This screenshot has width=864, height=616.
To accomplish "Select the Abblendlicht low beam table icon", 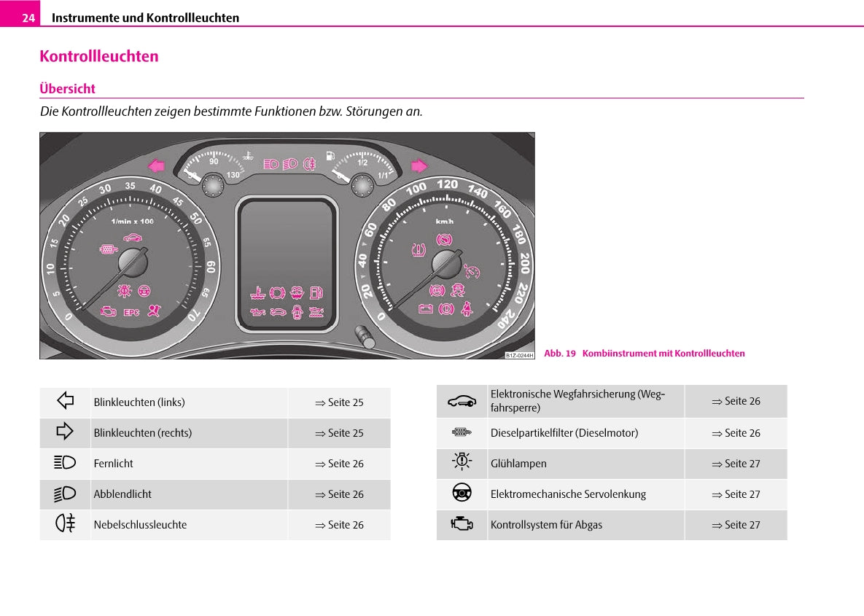I will pyautogui.click(x=65, y=494).
